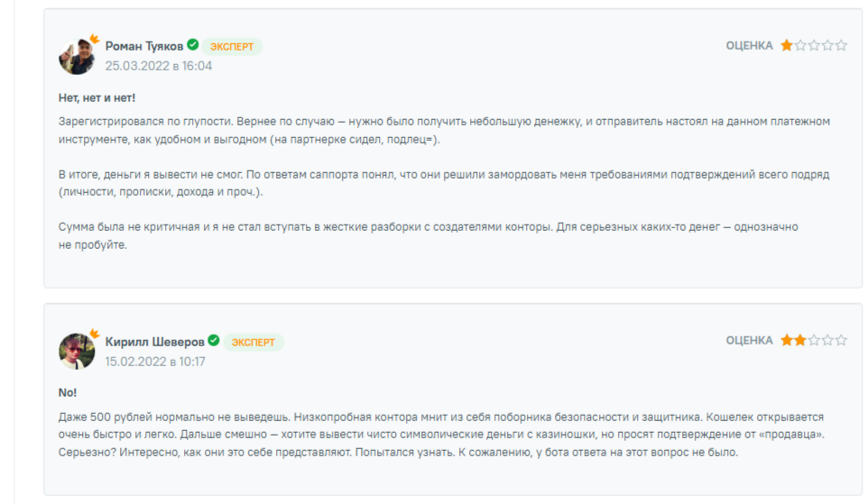Click the third star in Роман Туяков's rating
Viewport: 868px width, 504px height.
pyautogui.click(x=814, y=45)
